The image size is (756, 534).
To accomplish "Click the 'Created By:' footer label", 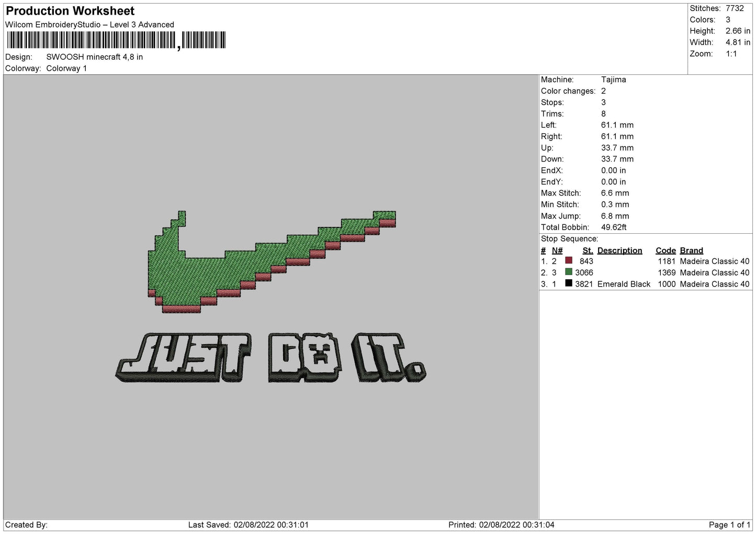I will [x=26, y=525].
